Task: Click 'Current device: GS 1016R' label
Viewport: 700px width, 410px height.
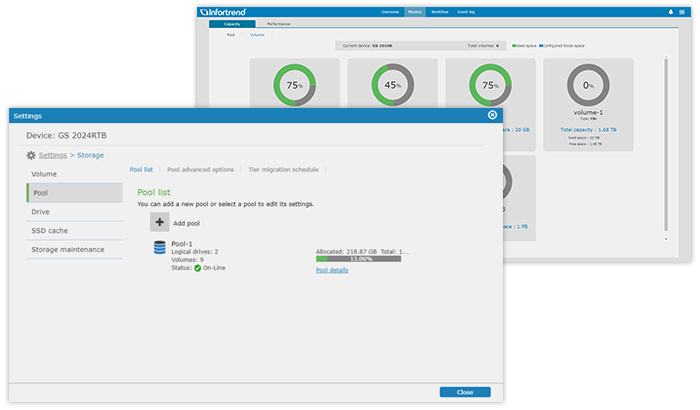Action: (x=367, y=46)
